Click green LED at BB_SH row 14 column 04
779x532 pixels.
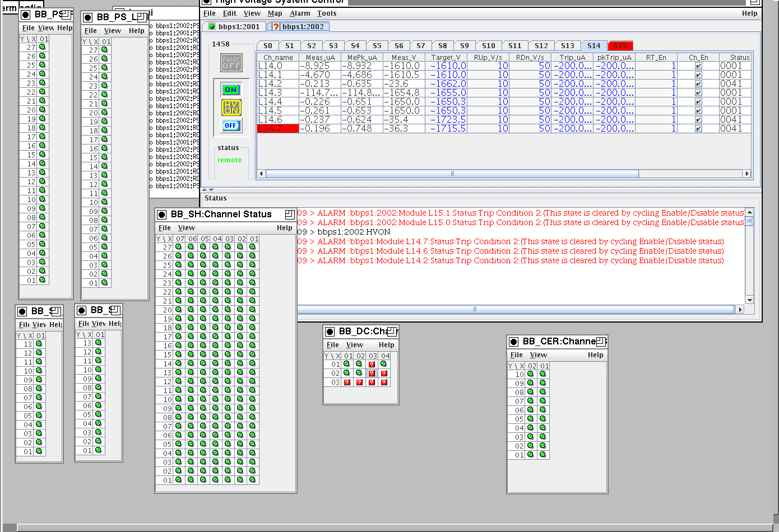click(x=216, y=363)
